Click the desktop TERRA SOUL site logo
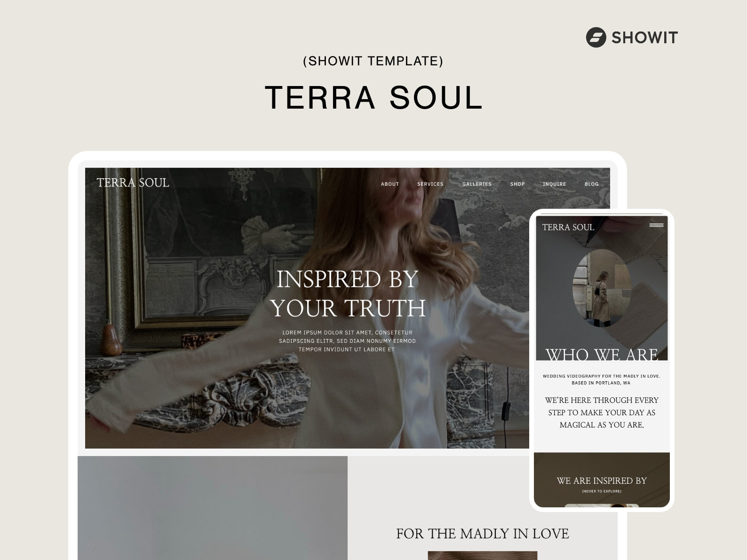Screen dimensions: 747x560 tap(133, 182)
